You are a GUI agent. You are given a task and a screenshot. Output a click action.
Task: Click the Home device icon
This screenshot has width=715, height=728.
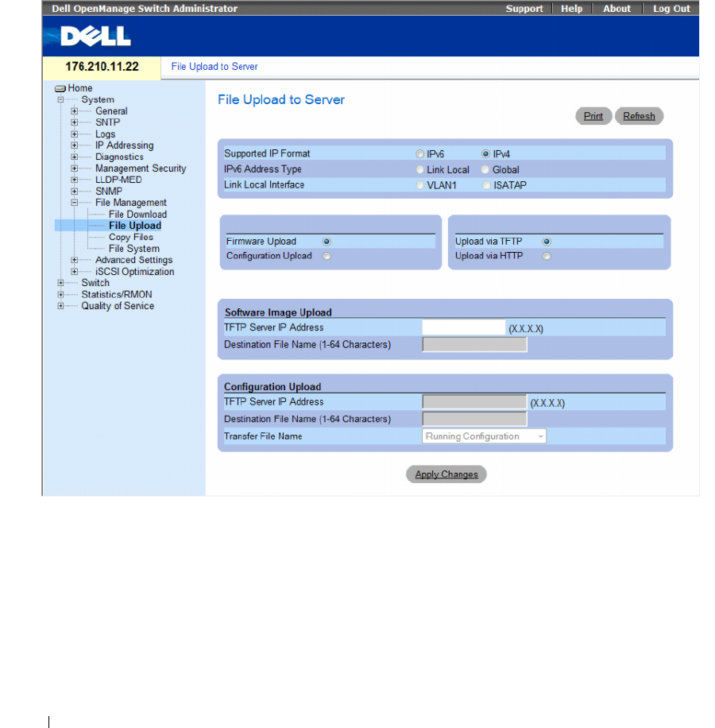(x=60, y=88)
